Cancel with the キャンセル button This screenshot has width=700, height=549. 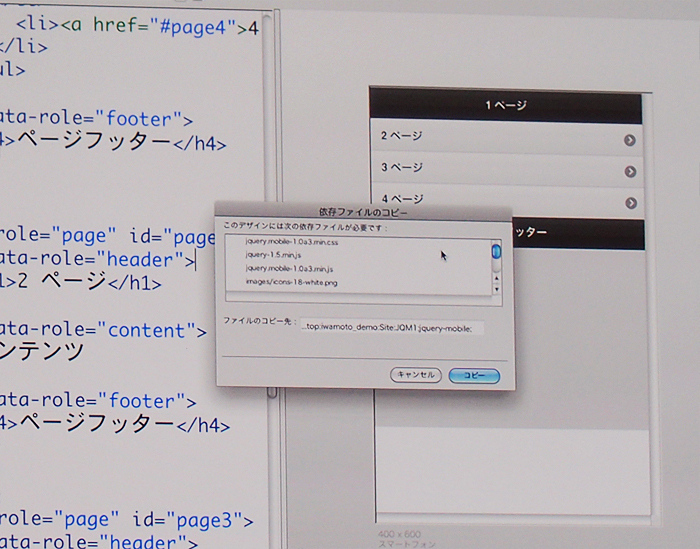(x=416, y=375)
